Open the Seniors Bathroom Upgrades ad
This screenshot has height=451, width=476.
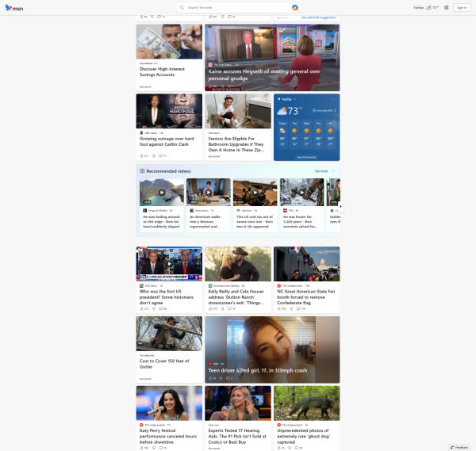(236, 144)
